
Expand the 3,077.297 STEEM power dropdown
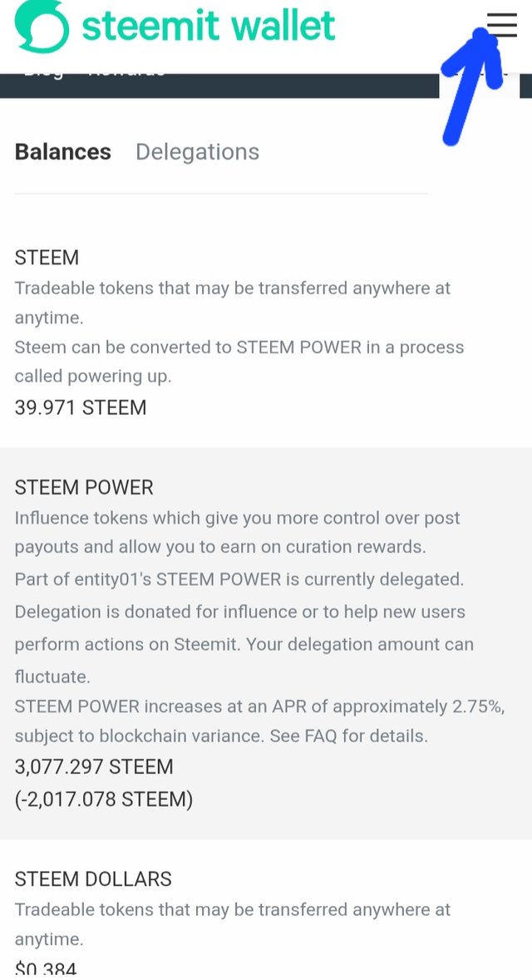click(94, 766)
